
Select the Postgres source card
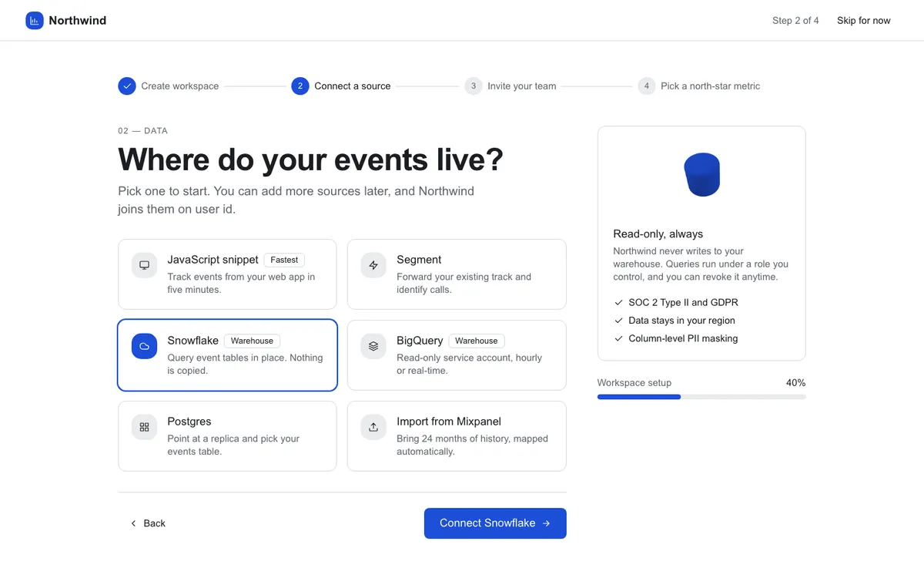227,435
